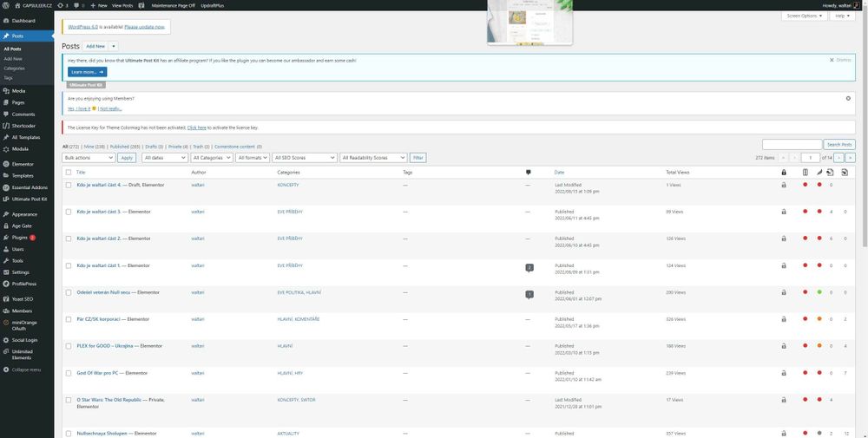The height and width of the screenshot is (438, 868).
Task: Click the WordPress logo in admin bar
Action: (6, 5)
